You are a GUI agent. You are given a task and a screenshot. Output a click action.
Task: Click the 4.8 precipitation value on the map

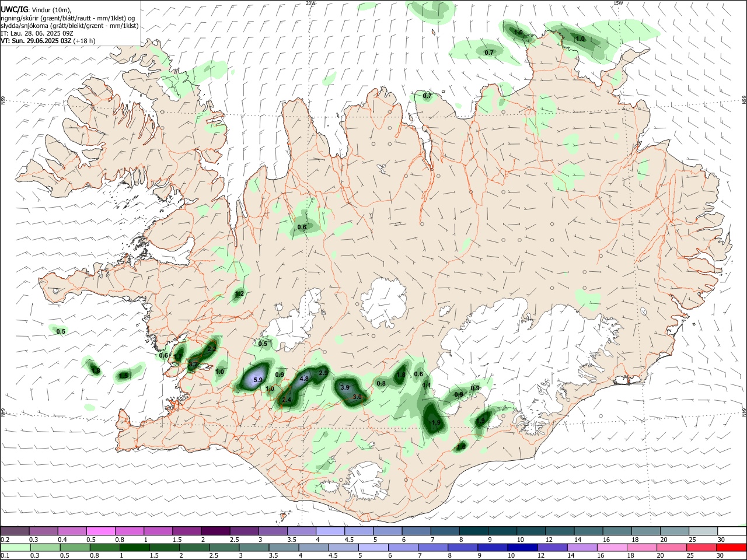pyautogui.click(x=304, y=379)
